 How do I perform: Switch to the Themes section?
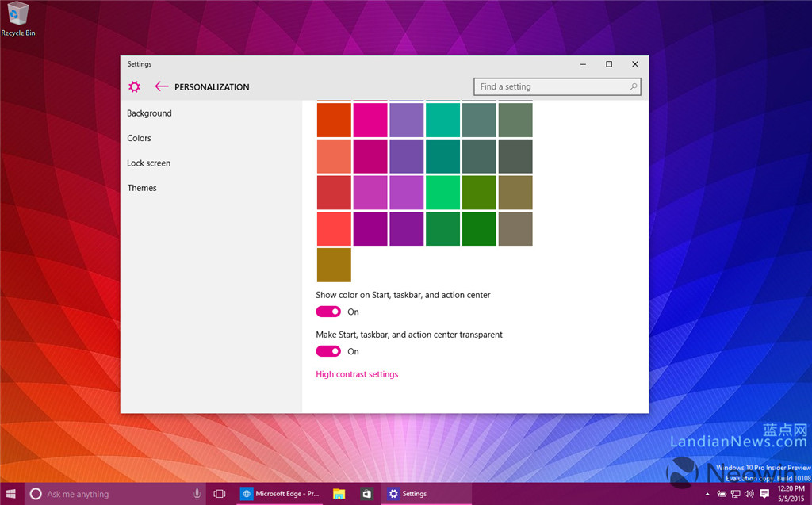(142, 188)
